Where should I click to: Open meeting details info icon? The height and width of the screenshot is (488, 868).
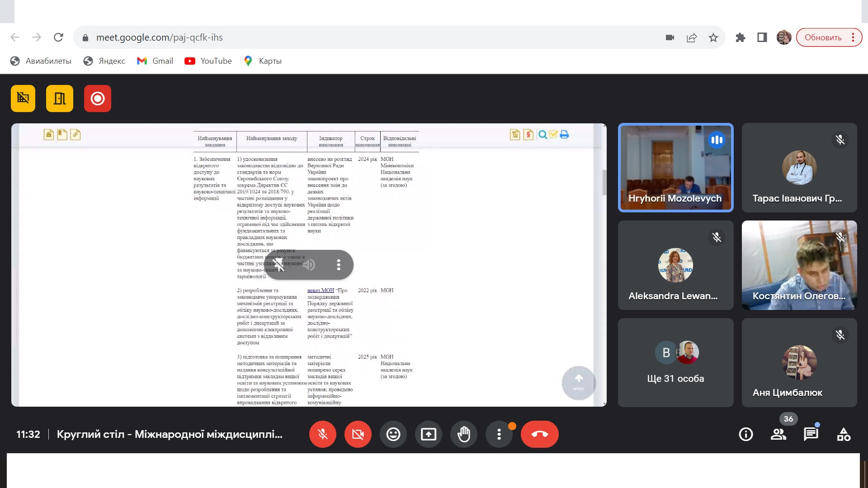coord(745,434)
